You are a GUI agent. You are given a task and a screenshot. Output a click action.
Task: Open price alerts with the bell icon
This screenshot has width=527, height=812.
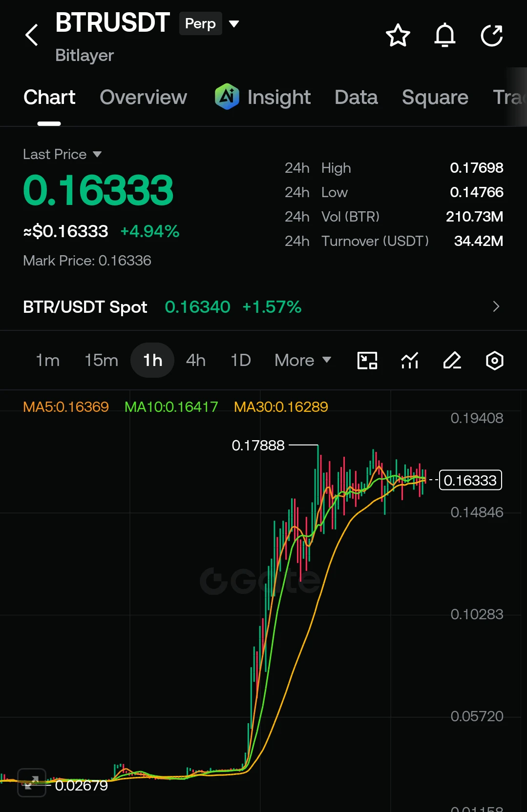444,35
